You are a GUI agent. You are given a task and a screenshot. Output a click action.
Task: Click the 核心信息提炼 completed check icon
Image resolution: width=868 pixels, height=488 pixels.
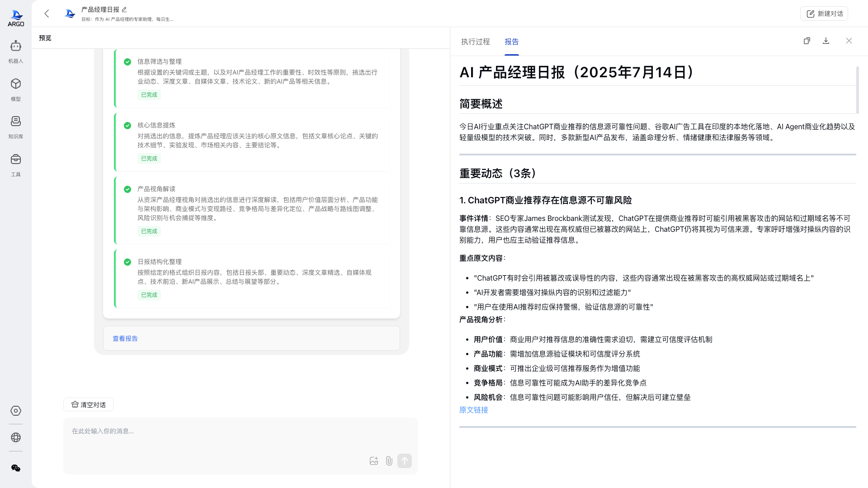point(127,126)
